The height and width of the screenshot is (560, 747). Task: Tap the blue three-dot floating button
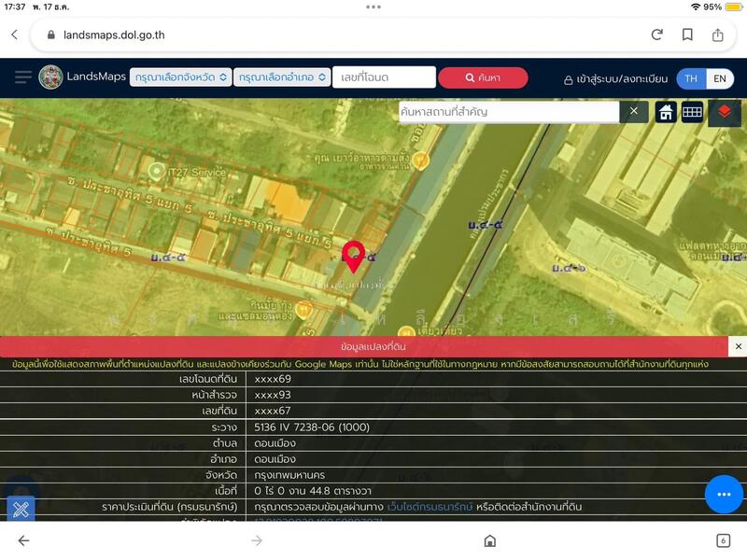coord(724,494)
